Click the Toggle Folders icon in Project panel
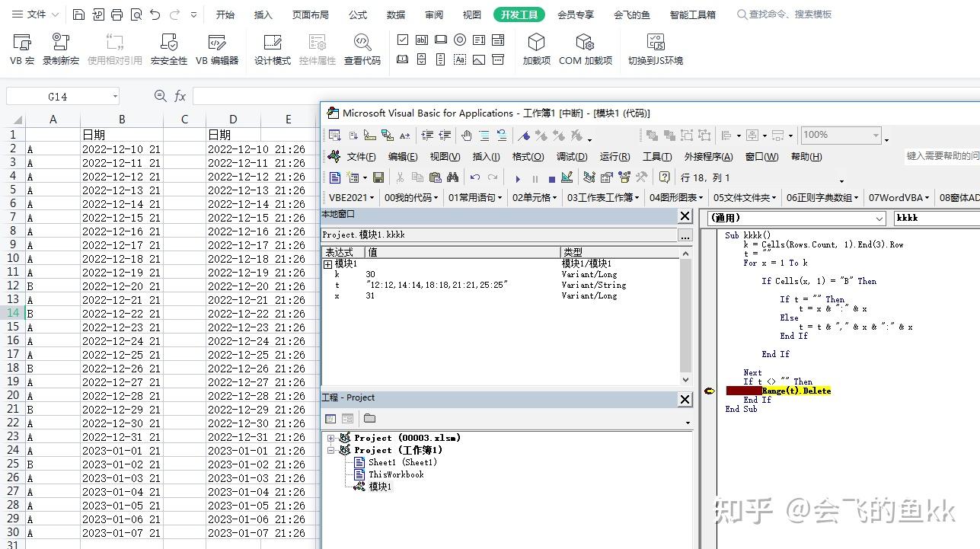 tap(369, 418)
